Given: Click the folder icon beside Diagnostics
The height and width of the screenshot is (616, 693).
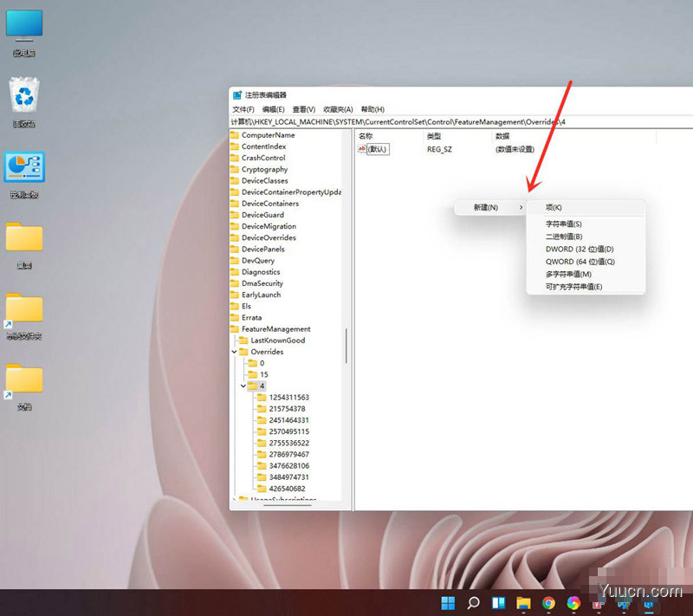Looking at the screenshot, I should tap(235, 272).
